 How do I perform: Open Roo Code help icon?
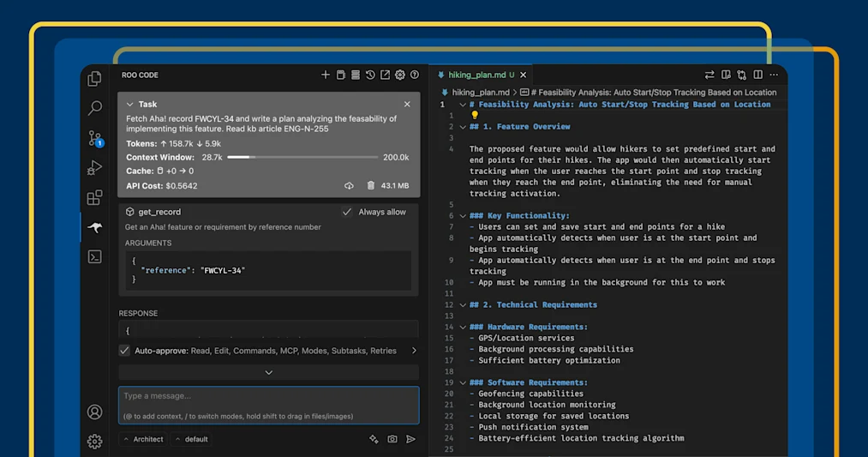coord(415,75)
